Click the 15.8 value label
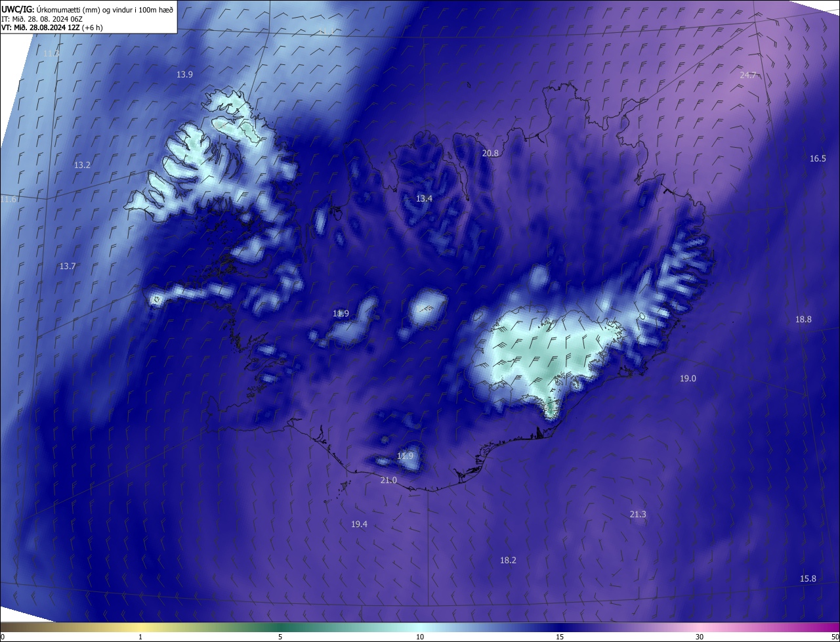This screenshot has width=840, height=642. (808, 579)
